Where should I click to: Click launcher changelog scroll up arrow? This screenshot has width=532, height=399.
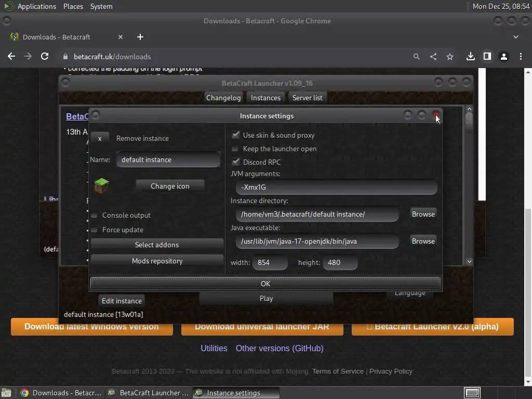[x=469, y=109]
